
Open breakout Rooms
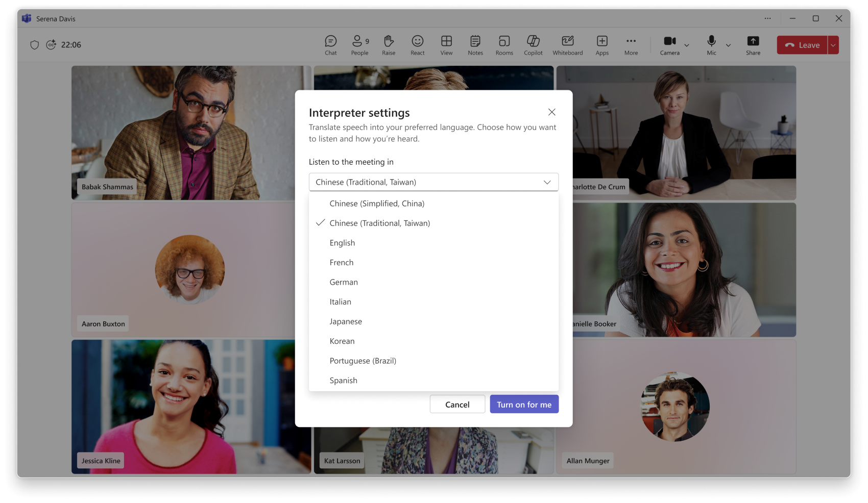pos(504,45)
